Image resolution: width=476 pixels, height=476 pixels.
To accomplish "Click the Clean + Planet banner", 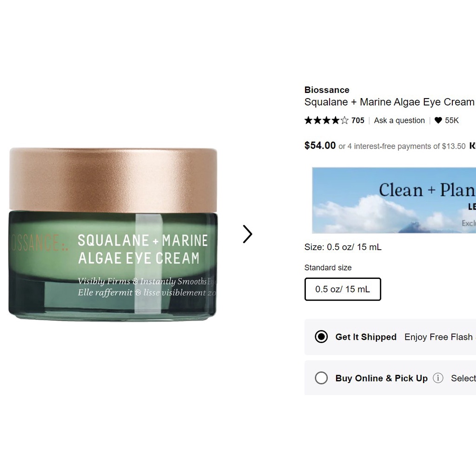I will tap(394, 200).
